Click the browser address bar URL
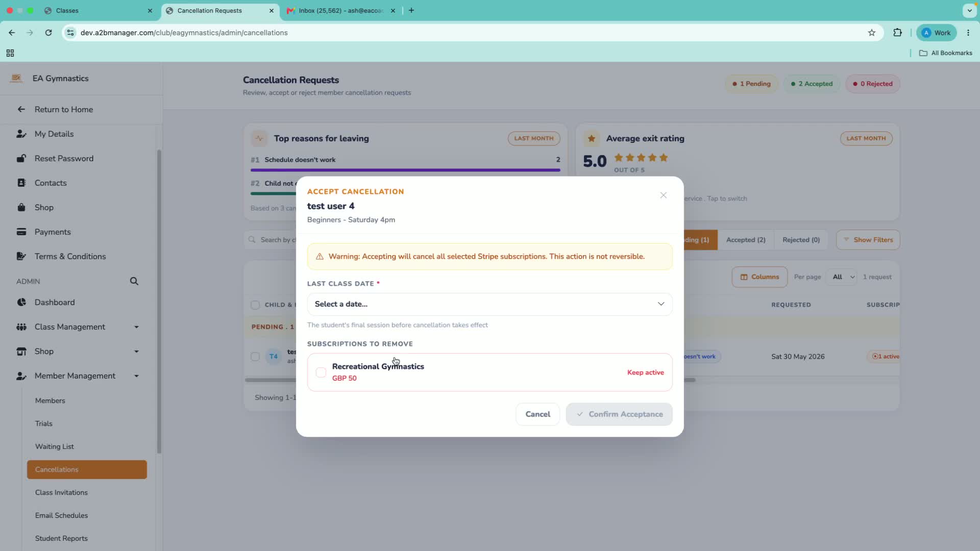 click(x=184, y=33)
